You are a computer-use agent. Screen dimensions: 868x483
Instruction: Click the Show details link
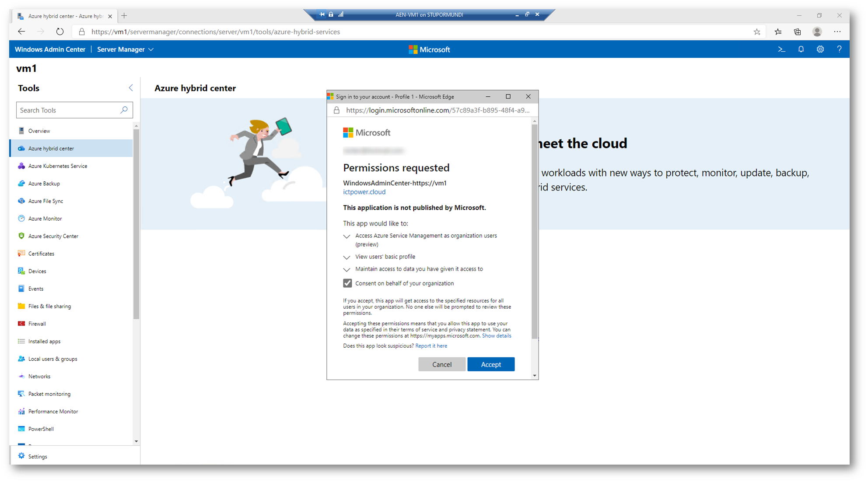pyautogui.click(x=497, y=336)
